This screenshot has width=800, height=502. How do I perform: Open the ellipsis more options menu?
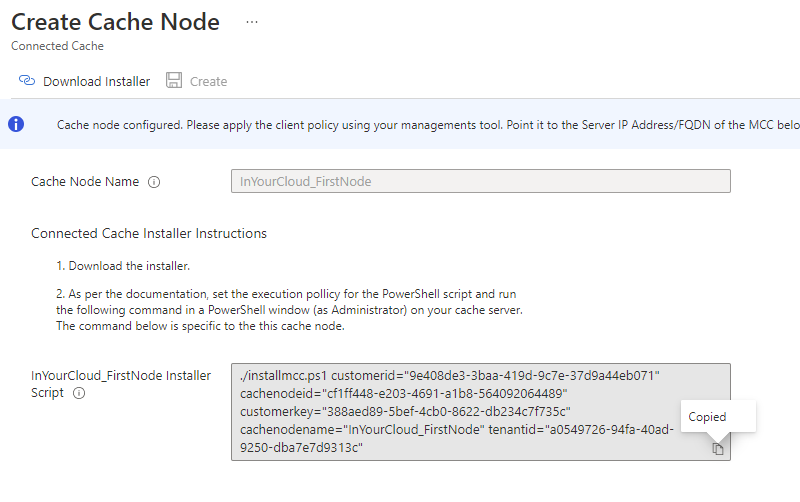point(252,21)
